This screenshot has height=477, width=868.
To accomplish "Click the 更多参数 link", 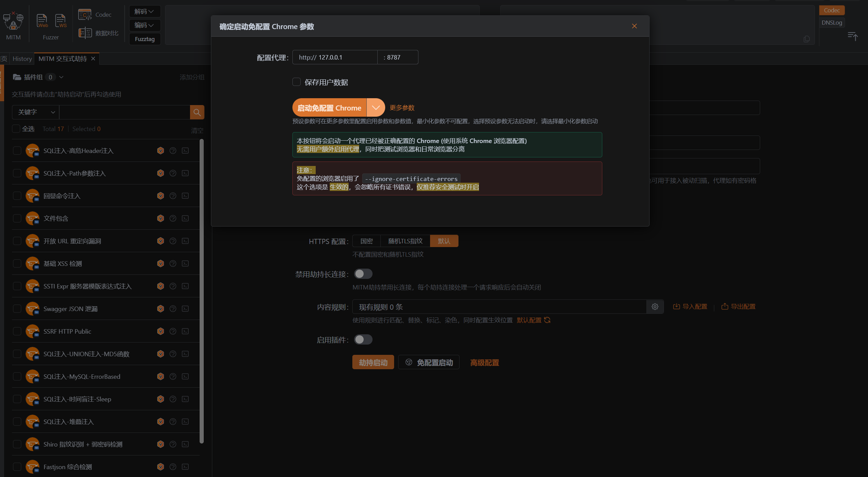I will click(x=402, y=108).
